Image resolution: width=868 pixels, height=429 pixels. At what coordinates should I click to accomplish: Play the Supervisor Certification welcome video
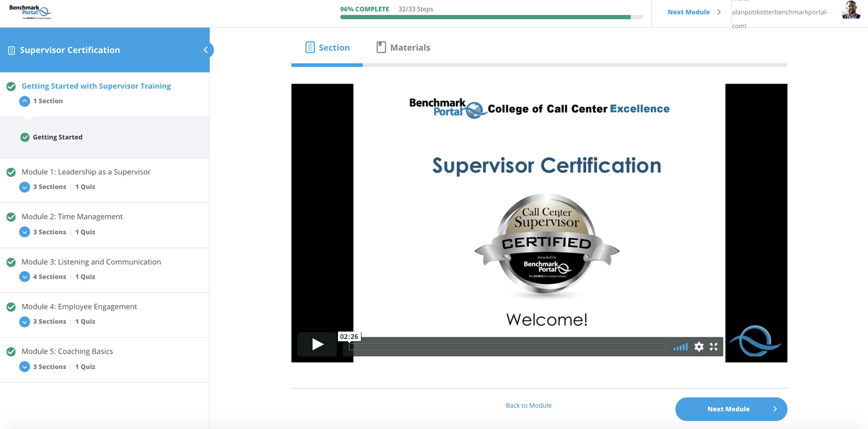[317, 345]
